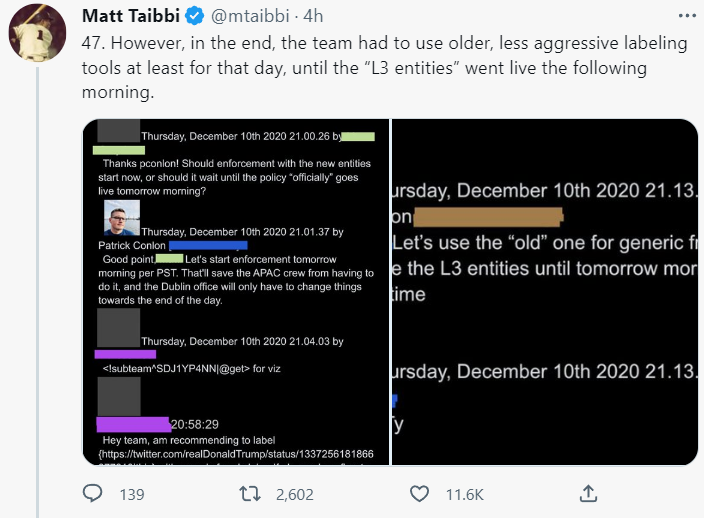Screen dimensions: 704x518
Task: Open the three-dot more options menu
Action: click(x=683, y=17)
